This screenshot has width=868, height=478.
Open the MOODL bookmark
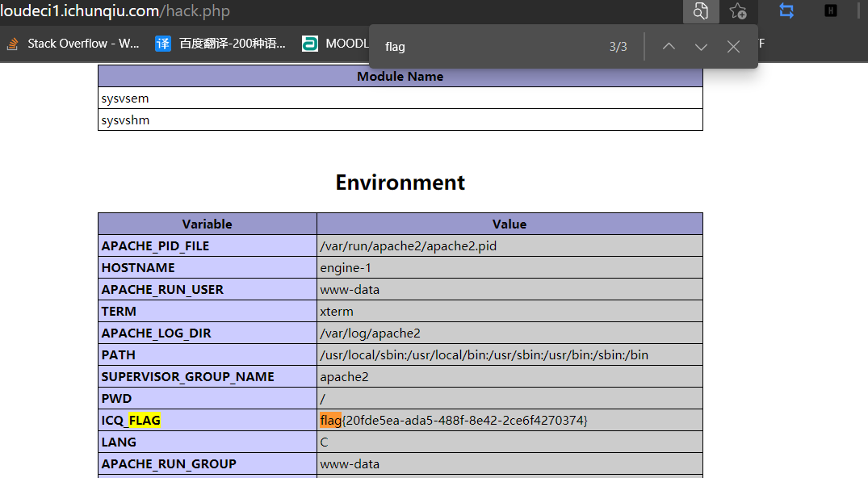point(335,44)
